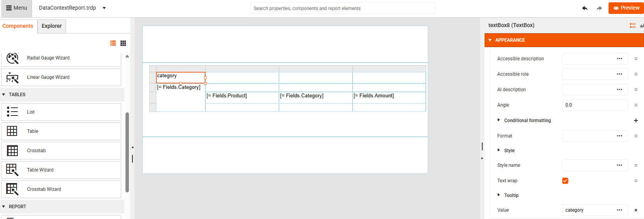Open the Menu
Screen dimensions: 644x219
(x=17, y=8)
